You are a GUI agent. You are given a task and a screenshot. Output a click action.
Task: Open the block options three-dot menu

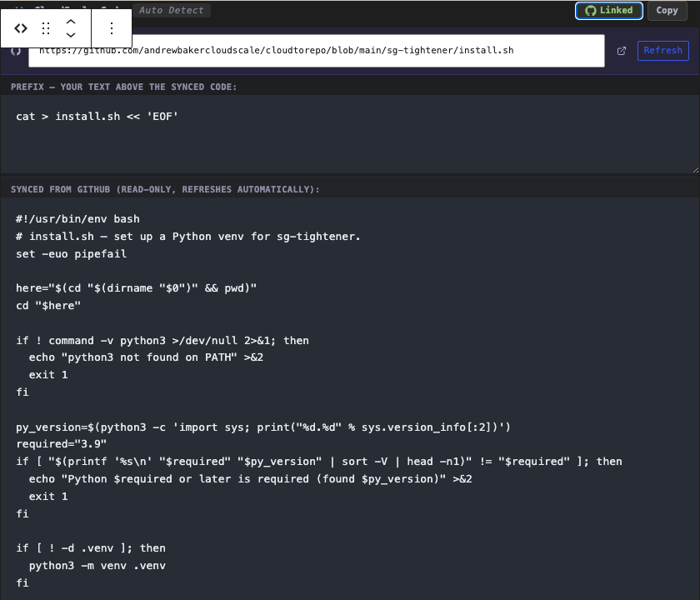tap(112, 28)
